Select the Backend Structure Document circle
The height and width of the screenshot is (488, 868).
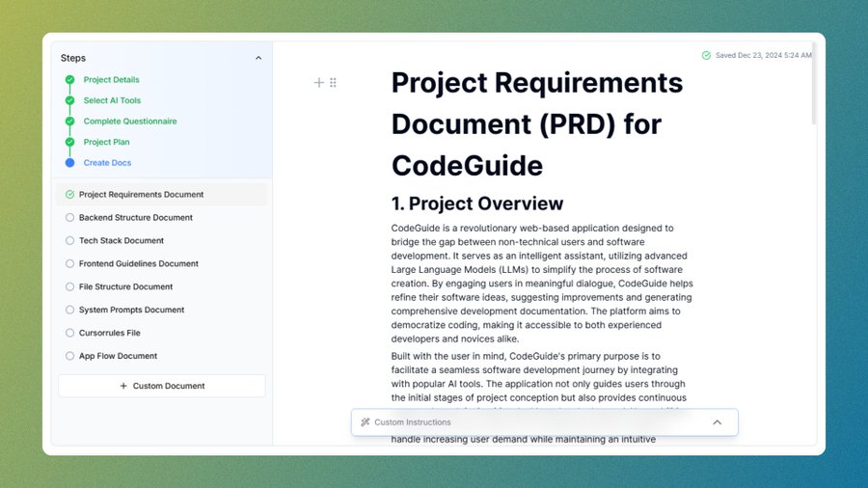[69, 217]
